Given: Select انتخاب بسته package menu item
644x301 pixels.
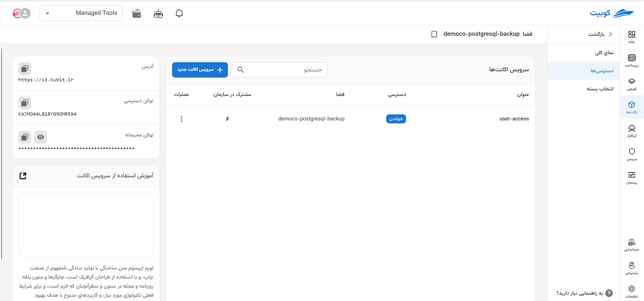Looking at the screenshot, I should [x=584, y=89].
